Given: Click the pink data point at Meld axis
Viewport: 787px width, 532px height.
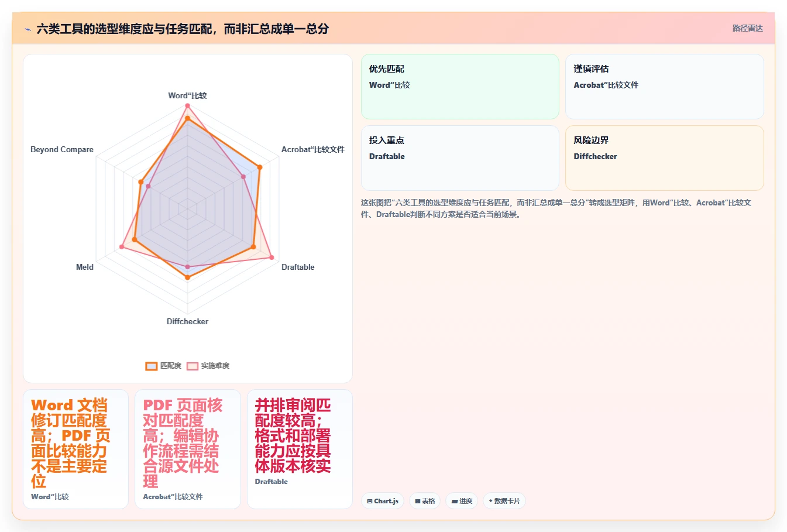Looking at the screenshot, I should [x=122, y=247].
